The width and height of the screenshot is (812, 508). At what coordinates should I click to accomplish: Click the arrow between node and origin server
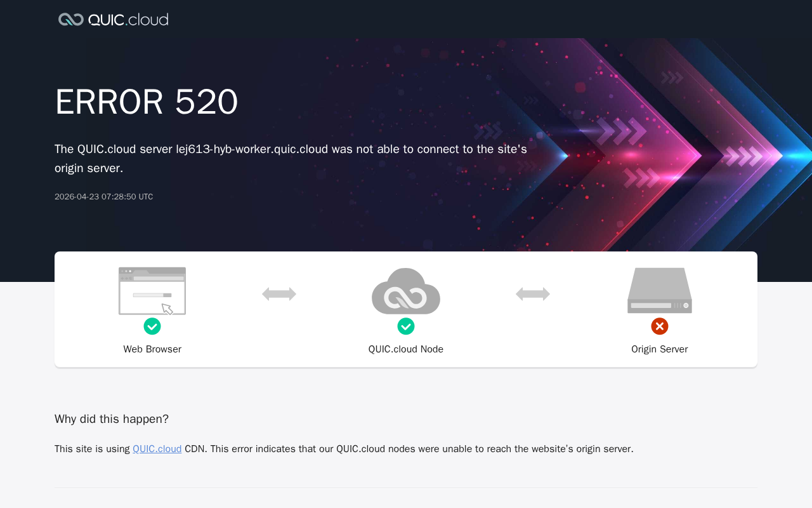533,294
